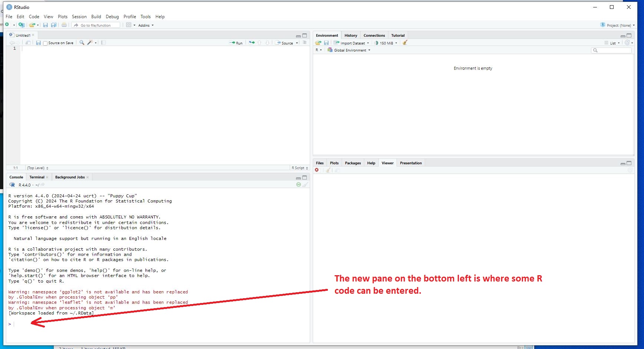Screen dimensions: 644x349
Task: Click the Load workspace icon in Environment pane
Action: coord(318,43)
